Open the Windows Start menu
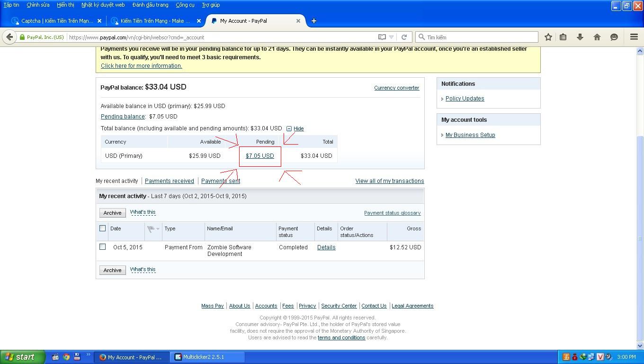The height and width of the screenshot is (364, 644). pyautogui.click(x=23, y=357)
